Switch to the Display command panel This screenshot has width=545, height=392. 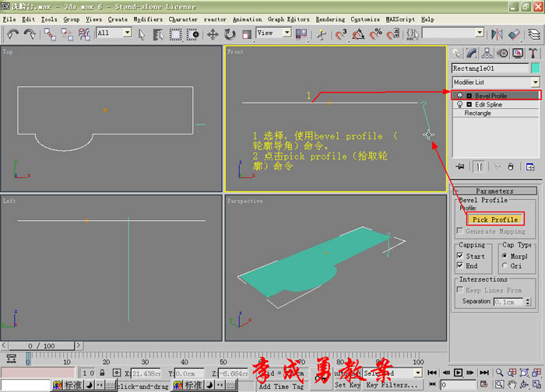tap(518, 53)
